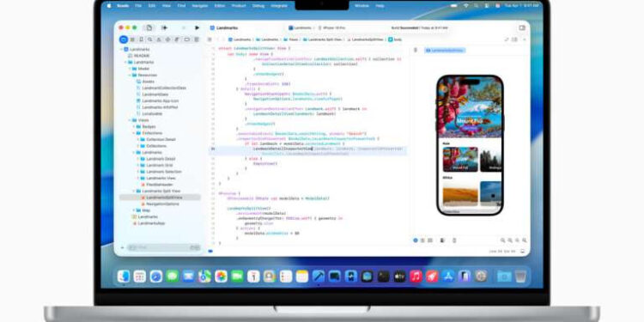Open the Bookmark navigator

point(142,39)
